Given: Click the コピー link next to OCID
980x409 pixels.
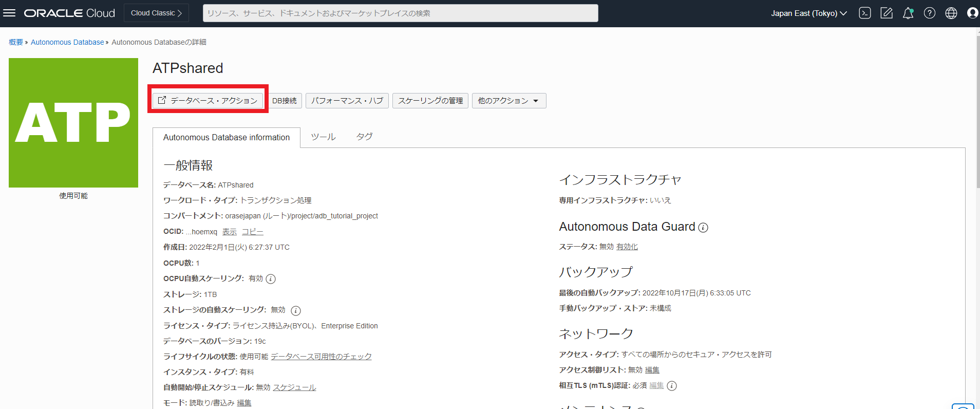Looking at the screenshot, I should [252, 232].
